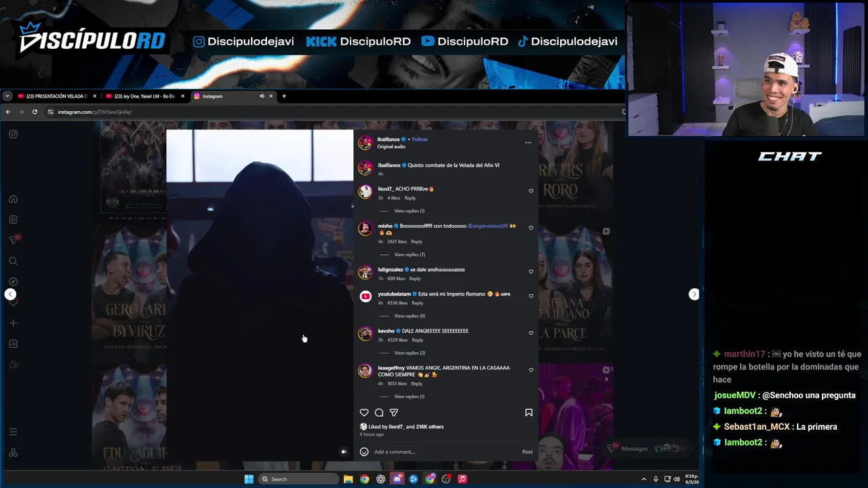Screen dimensions: 868x488
Task: Show hidden icons in system tray
Action: pyautogui.click(x=644, y=479)
